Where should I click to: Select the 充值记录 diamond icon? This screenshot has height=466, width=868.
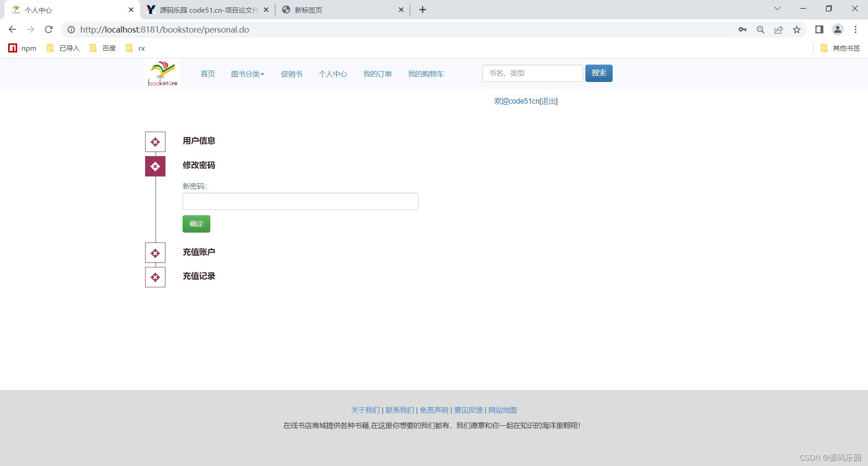tap(155, 277)
